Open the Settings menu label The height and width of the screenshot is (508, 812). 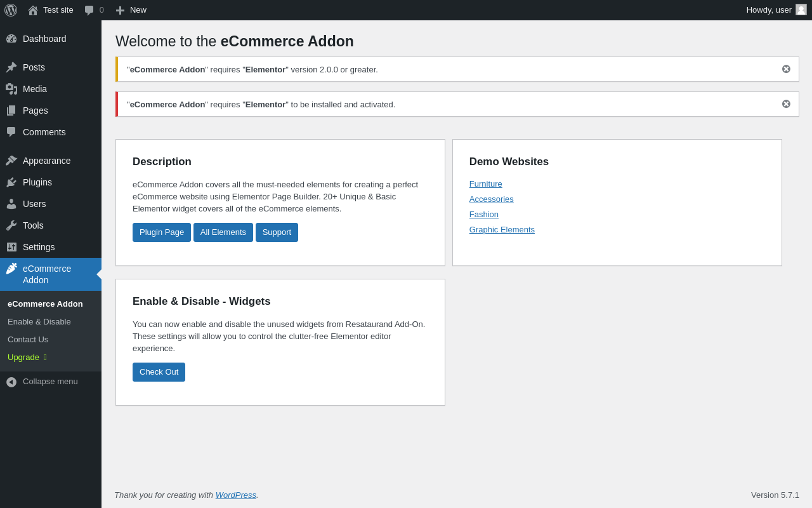(39, 247)
